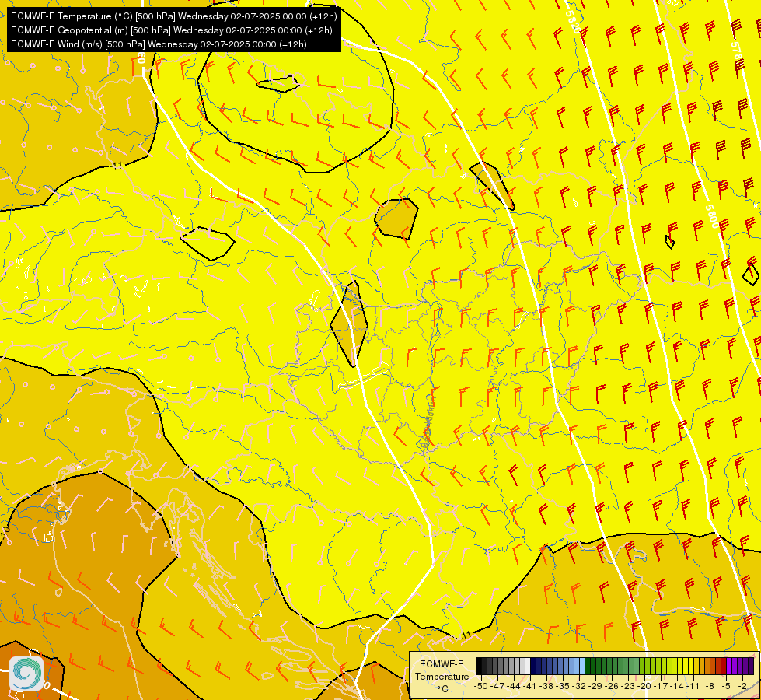
Task: Click the -23 value on the temperature legend
Action: coord(628,686)
